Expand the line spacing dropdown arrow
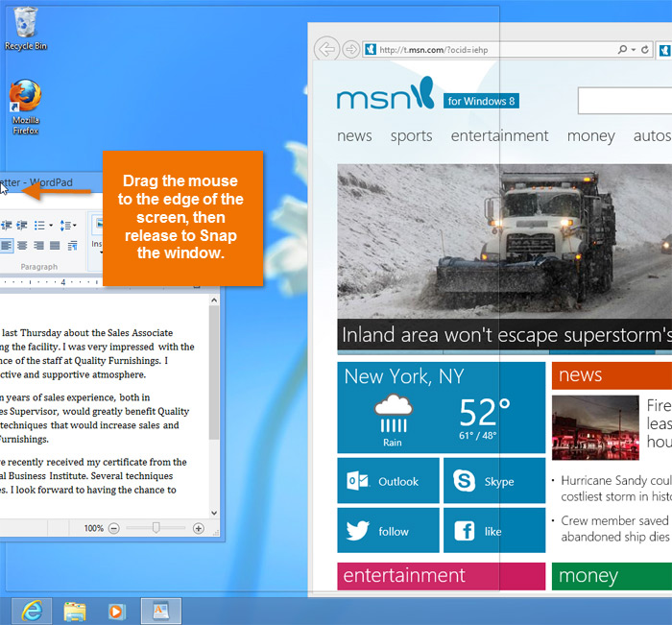 pyautogui.click(x=75, y=225)
